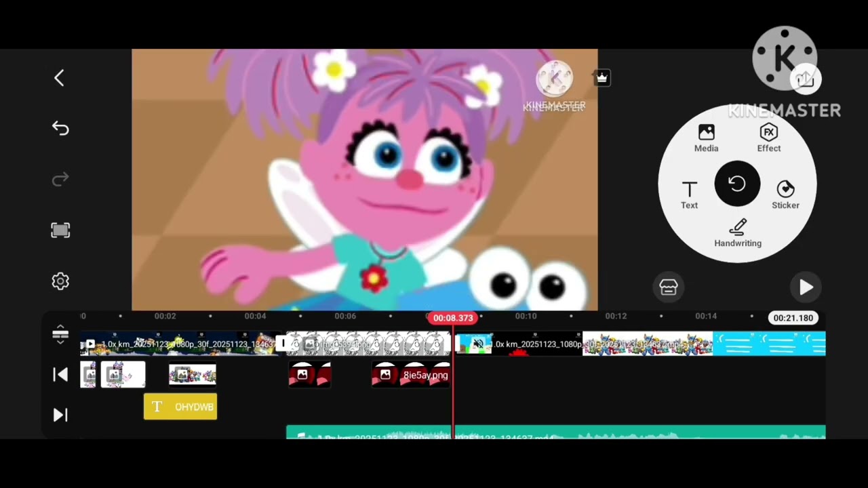Click the 00:14 mark on the ruler
The width and height of the screenshot is (868, 488).
click(706, 317)
